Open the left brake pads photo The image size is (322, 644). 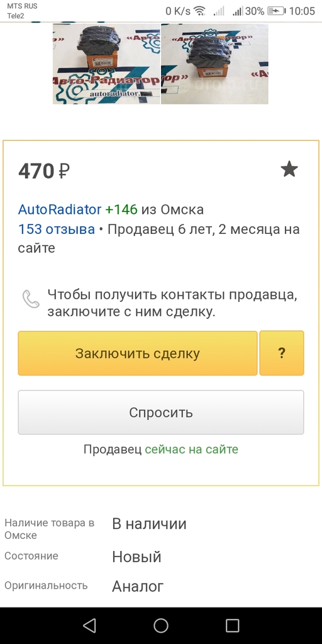pos(106,64)
